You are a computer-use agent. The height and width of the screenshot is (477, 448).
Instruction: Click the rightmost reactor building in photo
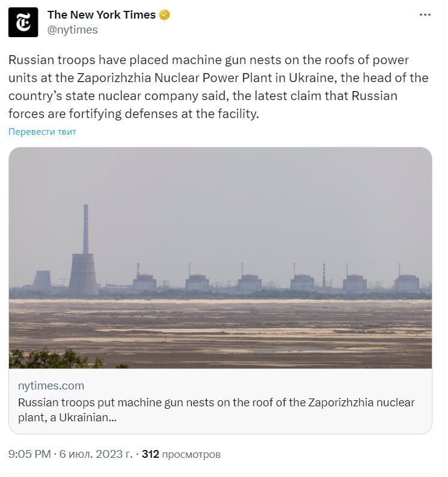[x=407, y=282]
